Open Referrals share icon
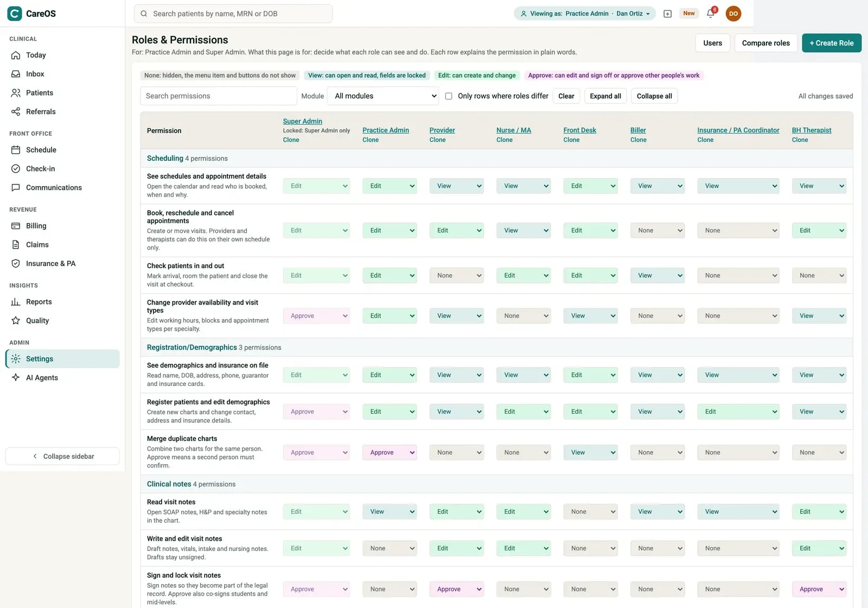The image size is (868, 608). pyautogui.click(x=16, y=112)
